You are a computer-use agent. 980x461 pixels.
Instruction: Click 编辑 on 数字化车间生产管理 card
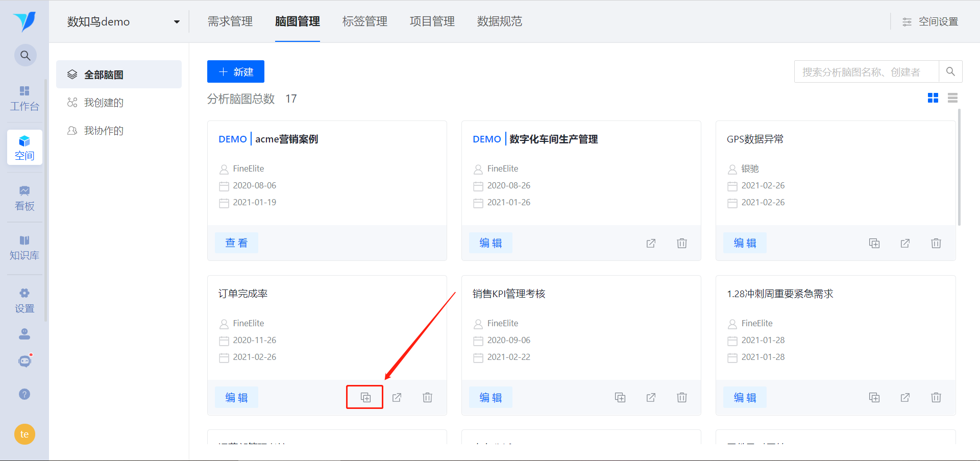tap(491, 243)
